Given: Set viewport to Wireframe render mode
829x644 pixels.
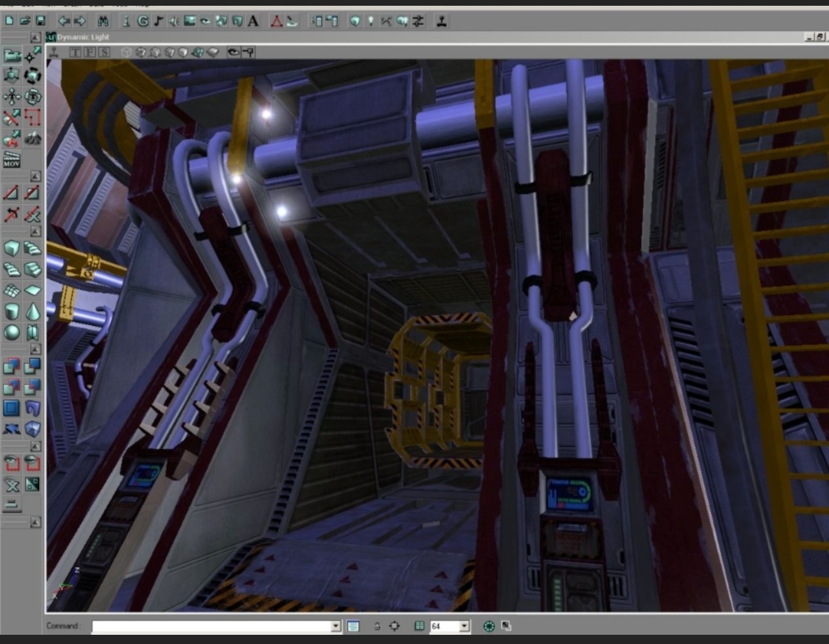Looking at the screenshot, I should (x=126, y=52).
